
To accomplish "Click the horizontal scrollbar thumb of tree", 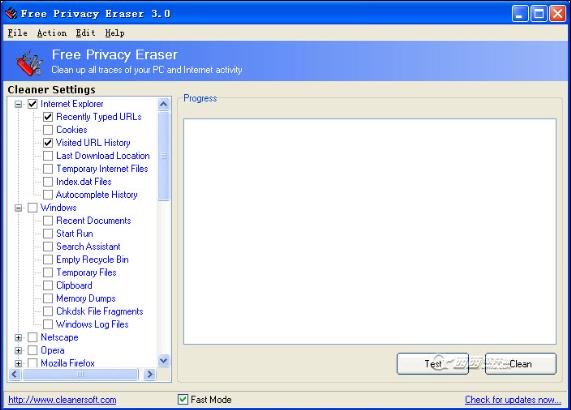I will click(80, 374).
